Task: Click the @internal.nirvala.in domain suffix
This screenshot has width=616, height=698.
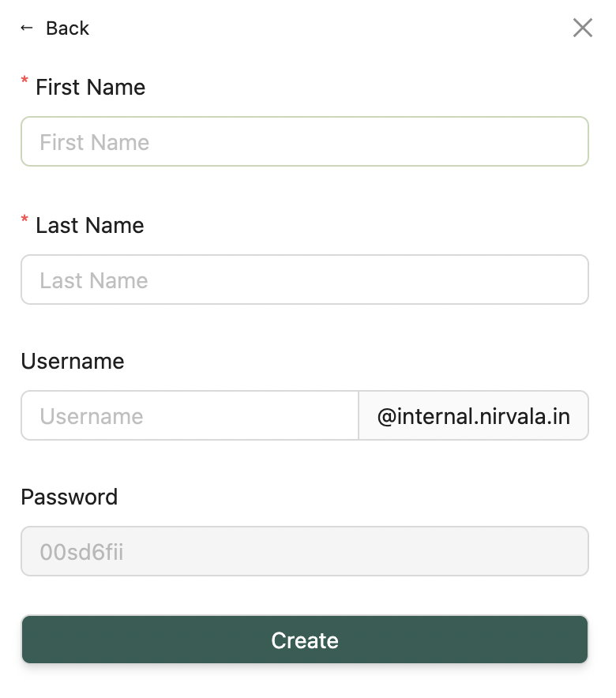Action: tap(474, 415)
